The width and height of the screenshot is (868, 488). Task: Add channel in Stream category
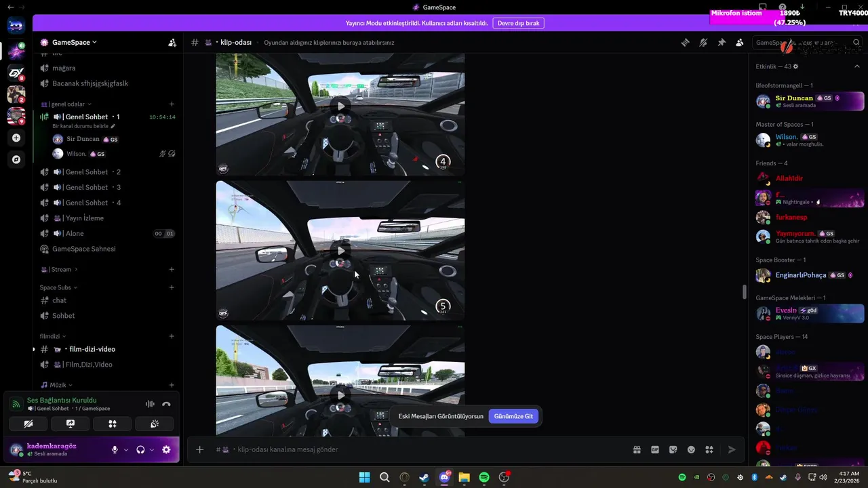(172, 270)
